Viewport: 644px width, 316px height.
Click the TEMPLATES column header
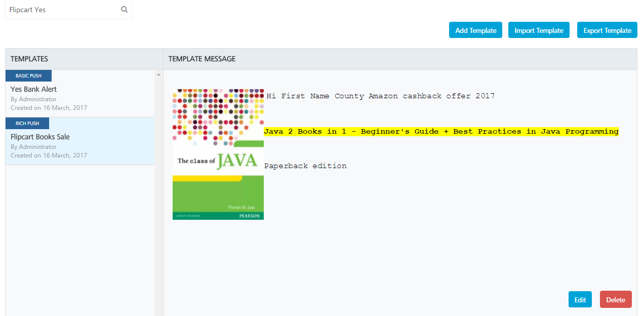click(x=29, y=59)
